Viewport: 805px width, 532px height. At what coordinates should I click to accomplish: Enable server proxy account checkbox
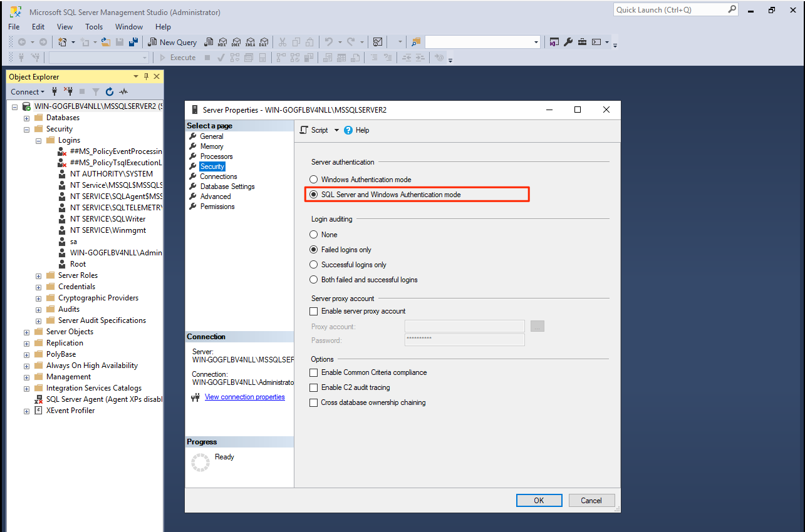(x=314, y=311)
